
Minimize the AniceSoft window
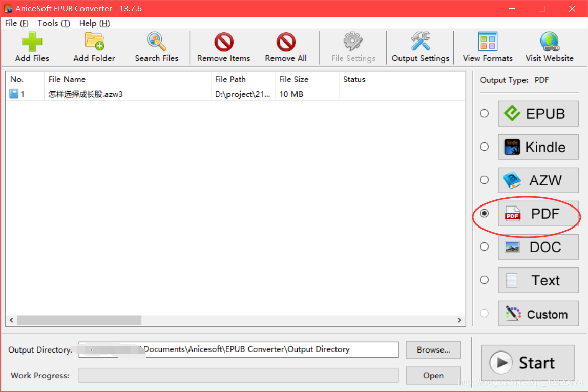[512, 8]
